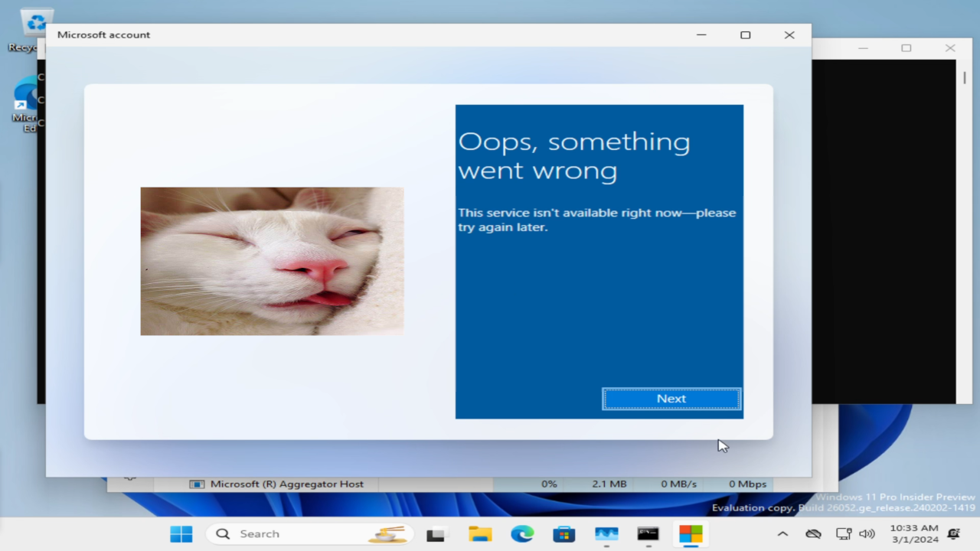
Task: Click the Microsoft account app taskbar icon
Action: tap(691, 534)
